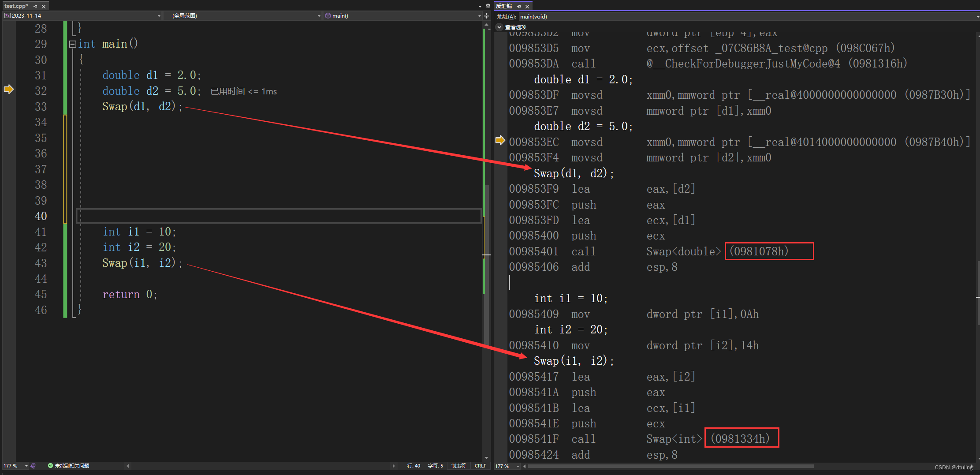The width and height of the screenshot is (980, 475).
Task: Click the 'Swap(d1, d2);' call on line 33
Action: [x=142, y=107]
